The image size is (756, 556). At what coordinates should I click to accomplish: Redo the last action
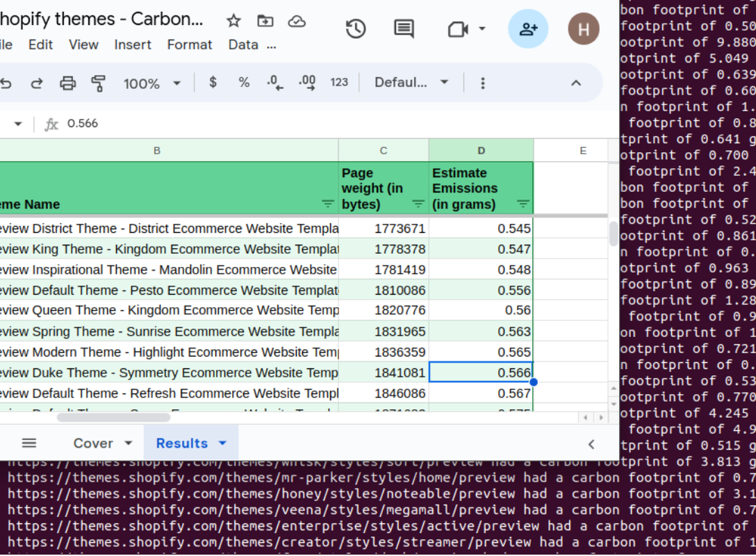(37, 83)
